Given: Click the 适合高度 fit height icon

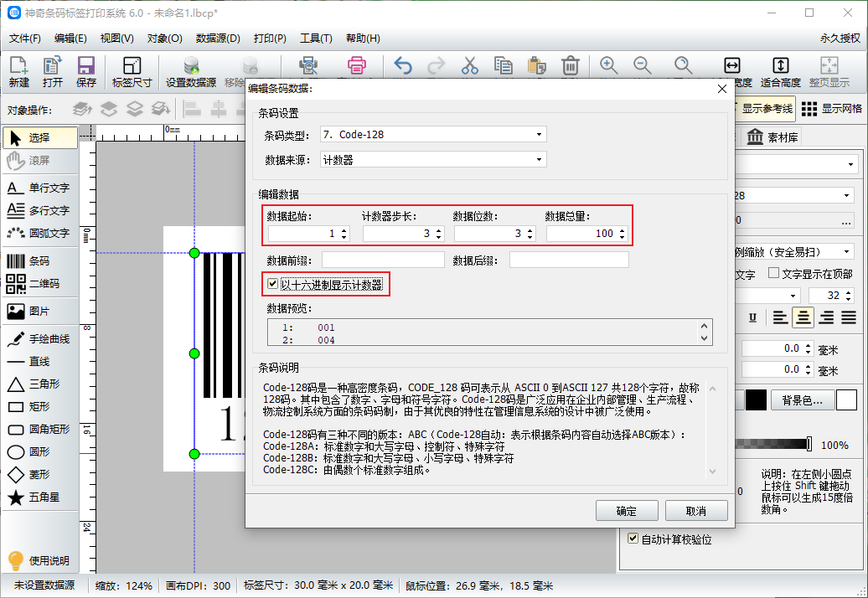Looking at the screenshot, I should point(781,72).
